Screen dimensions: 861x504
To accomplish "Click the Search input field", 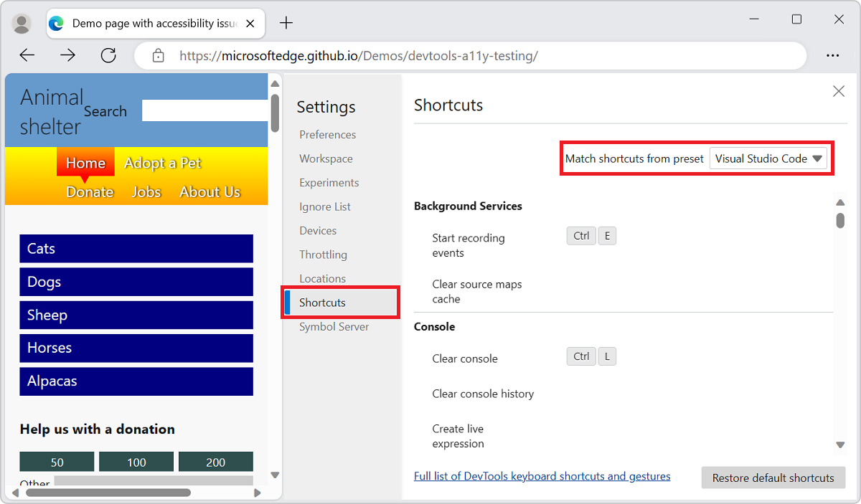I will [x=204, y=111].
